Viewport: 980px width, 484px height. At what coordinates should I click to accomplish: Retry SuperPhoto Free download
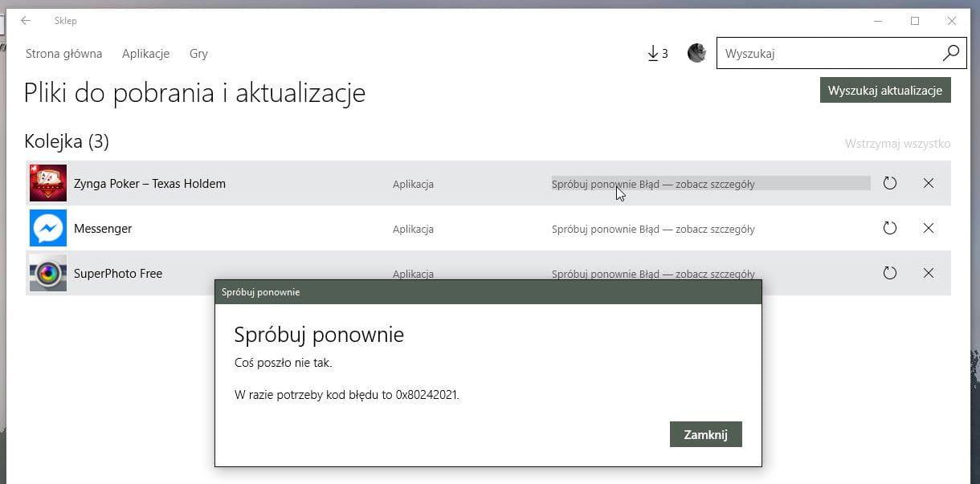[x=889, y=273]
